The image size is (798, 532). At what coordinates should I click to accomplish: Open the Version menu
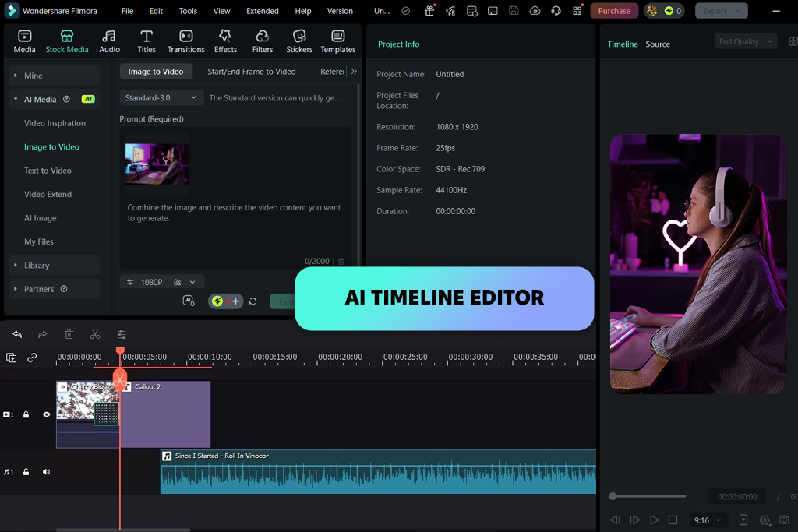(x=340, y=11)
